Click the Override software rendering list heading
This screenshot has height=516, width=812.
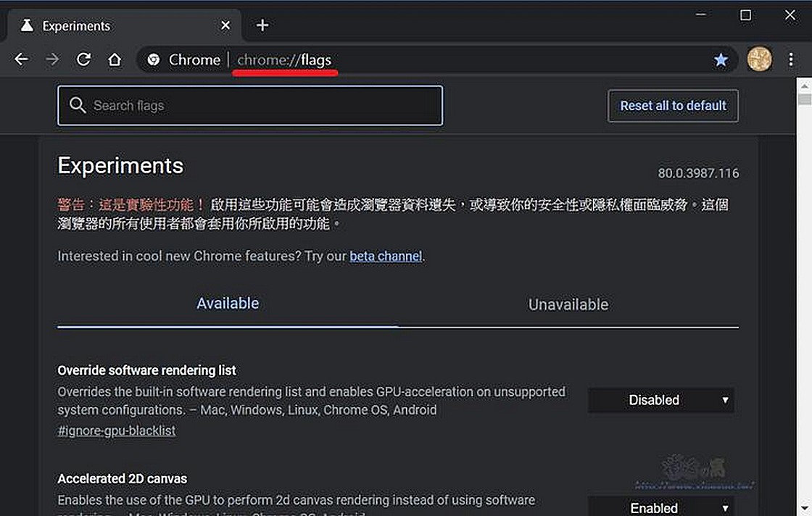(146, 370)
